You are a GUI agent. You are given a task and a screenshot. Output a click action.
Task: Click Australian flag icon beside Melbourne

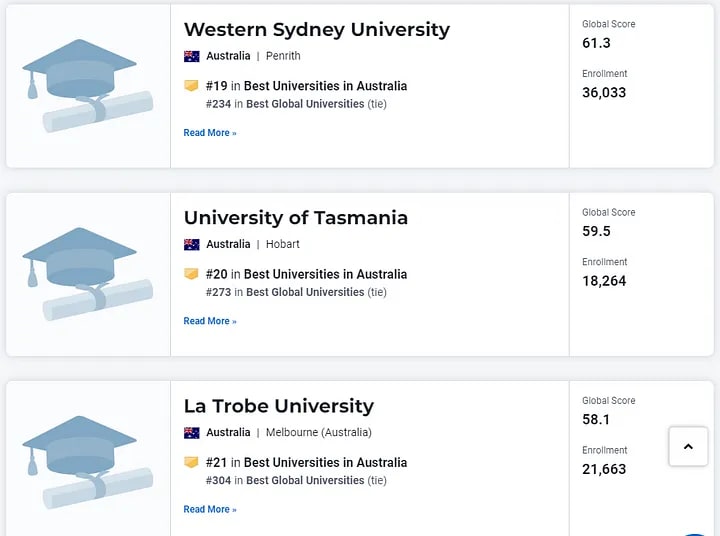coord(192,433)
